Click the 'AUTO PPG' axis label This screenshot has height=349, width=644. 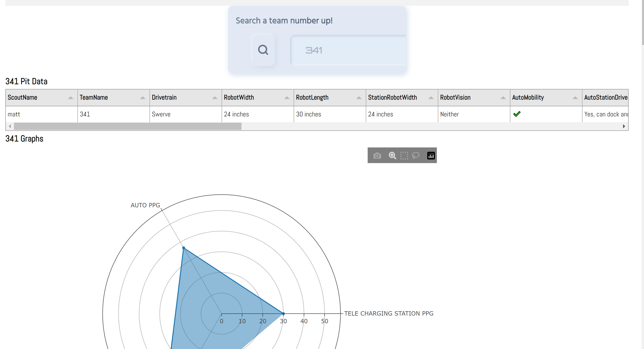[145, 205]
